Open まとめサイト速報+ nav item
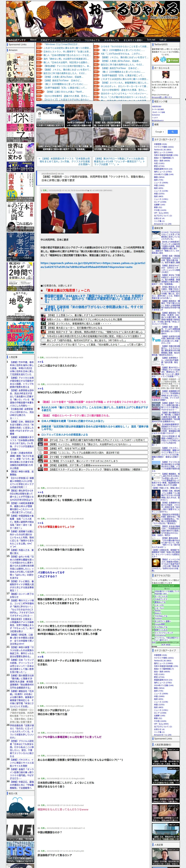Viewport: 186px width, 868px height. 133,40
